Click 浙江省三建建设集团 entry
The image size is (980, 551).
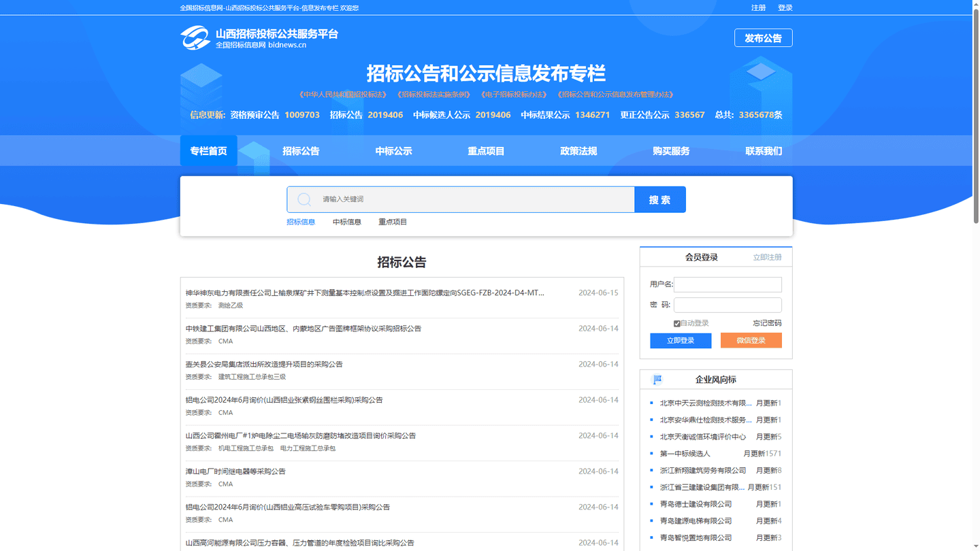coord(702,488)
